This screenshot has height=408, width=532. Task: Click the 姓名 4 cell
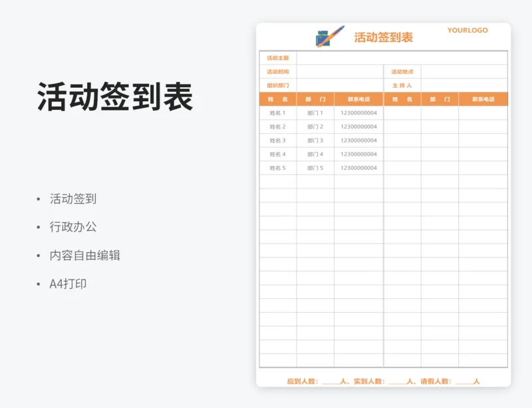click(x=278, y=154)
